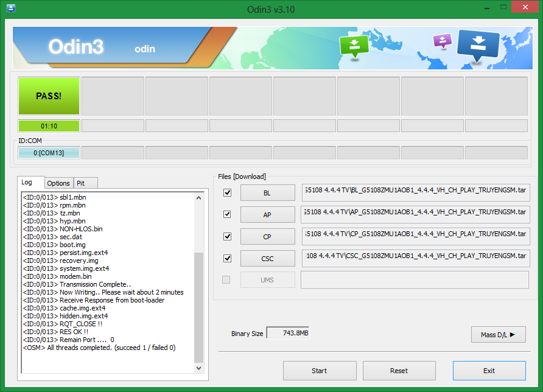Click the AP file browse button
Screen dimensions: 543x392
tap(268, 215)
